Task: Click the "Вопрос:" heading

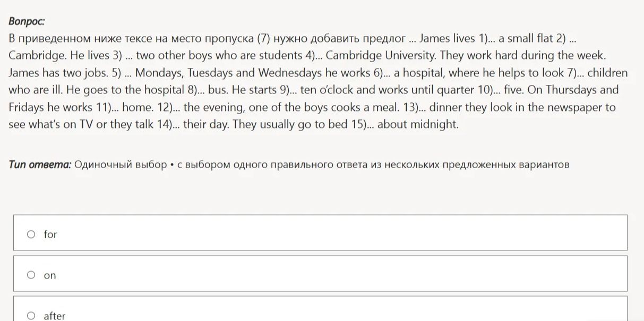Action: (x=27, y=21)
